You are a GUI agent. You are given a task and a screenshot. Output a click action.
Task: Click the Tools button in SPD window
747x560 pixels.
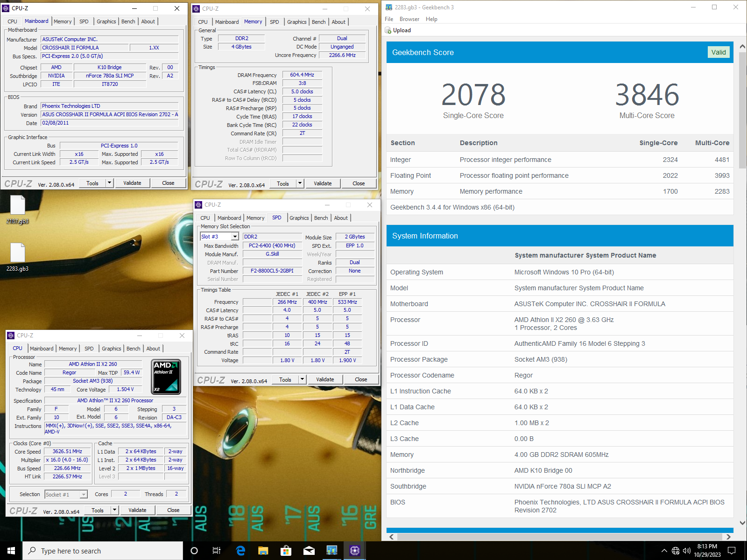pyautogui.click(x=285, y=379)
